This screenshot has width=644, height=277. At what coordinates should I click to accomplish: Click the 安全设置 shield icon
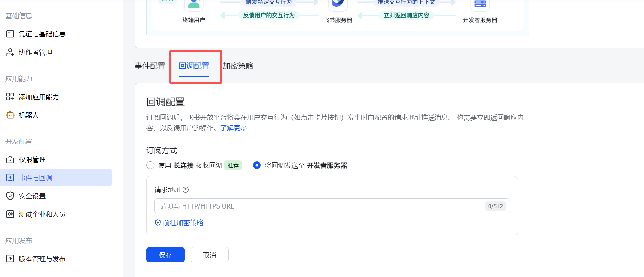[10, 196]
